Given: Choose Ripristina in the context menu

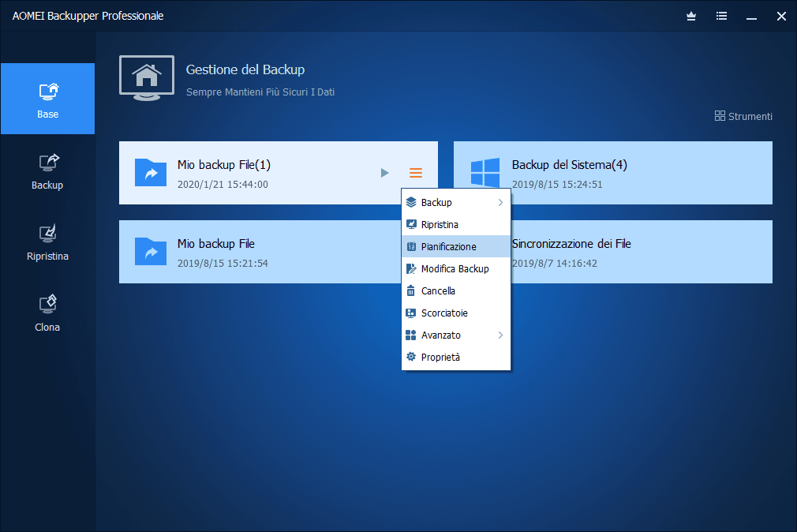Looking at the screenshot, I should tap(456, 224).
